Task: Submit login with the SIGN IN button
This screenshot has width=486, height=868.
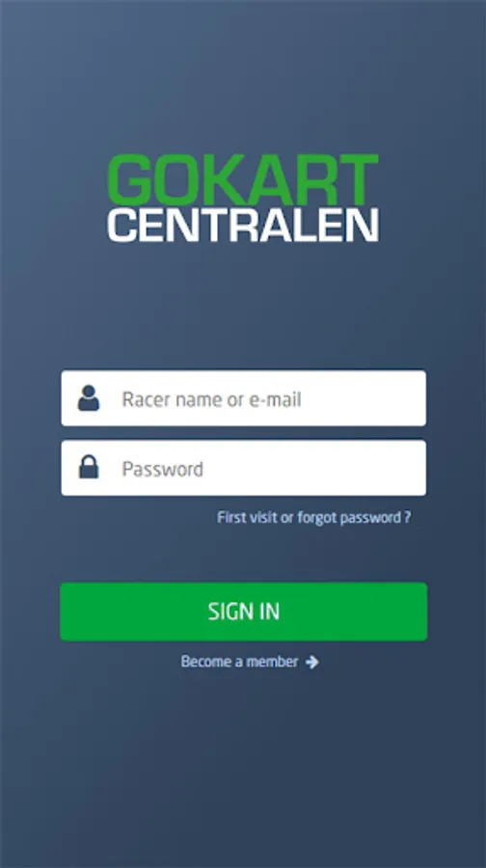Action: click(x=244, y=611)
